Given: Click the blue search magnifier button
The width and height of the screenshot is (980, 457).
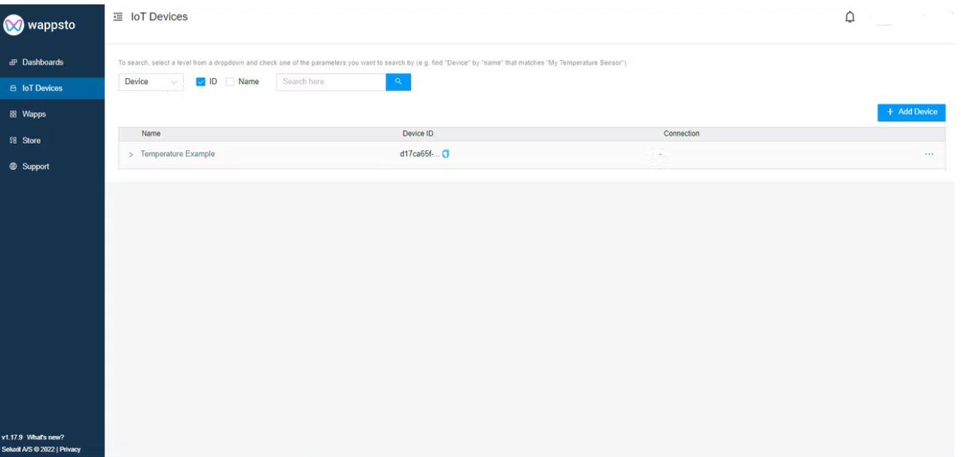Looking at the screenshot, I should point(398,82).
